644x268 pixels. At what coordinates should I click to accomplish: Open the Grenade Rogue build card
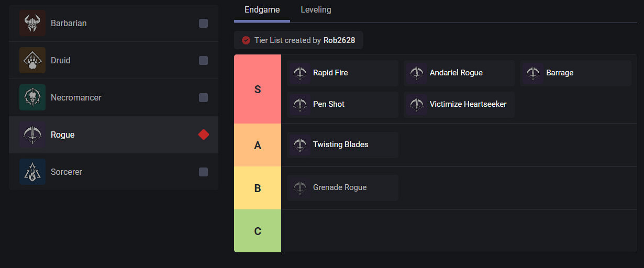coord(342,188)
